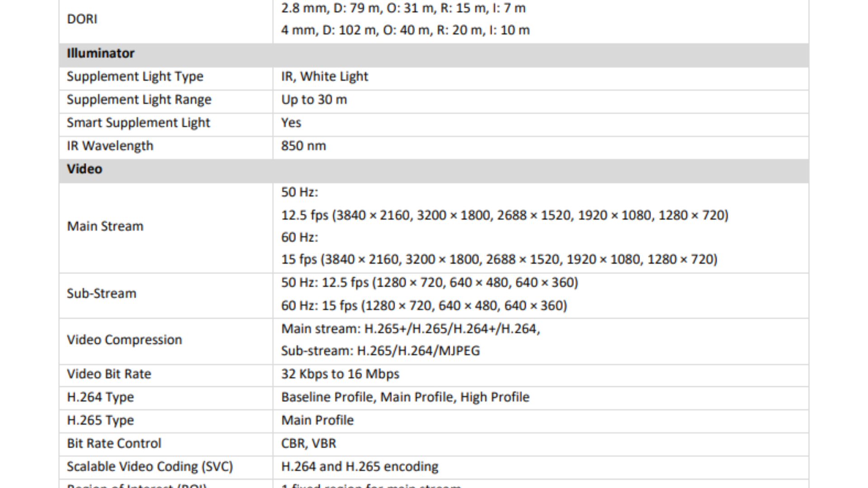Click the Video section header
This screenshot has width=868, height=488.
85,169
